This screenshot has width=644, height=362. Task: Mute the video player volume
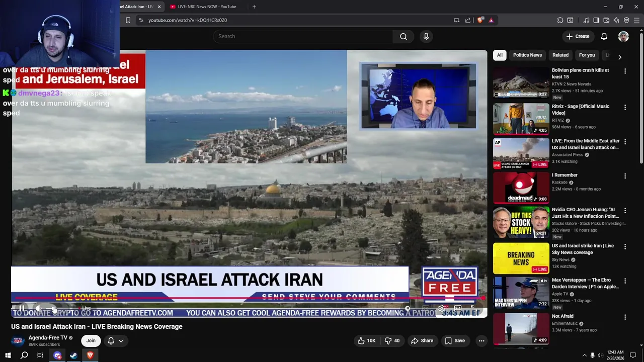[38, 308]
